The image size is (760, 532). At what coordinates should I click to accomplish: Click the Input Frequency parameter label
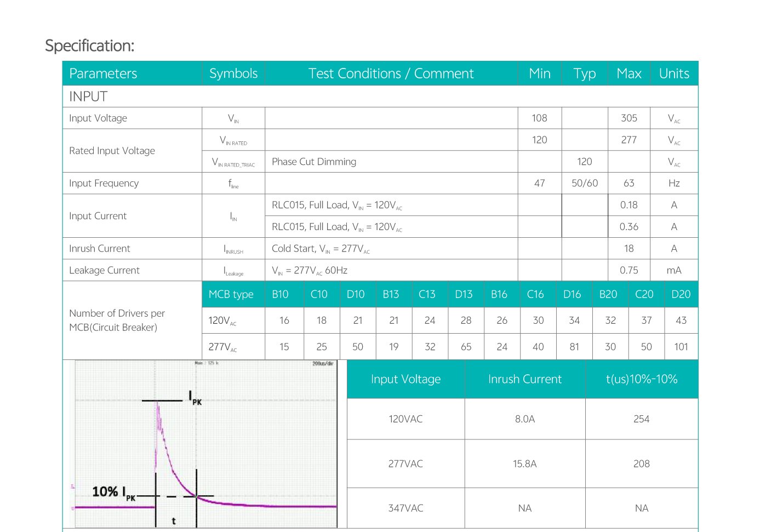(x=104, y=183)
